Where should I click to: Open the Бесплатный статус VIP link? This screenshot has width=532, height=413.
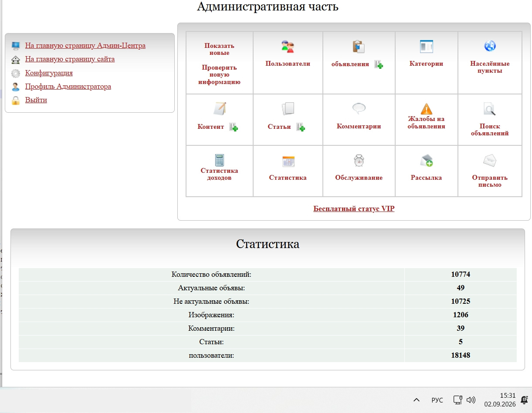pyautogui.click(x=354, y=208)
